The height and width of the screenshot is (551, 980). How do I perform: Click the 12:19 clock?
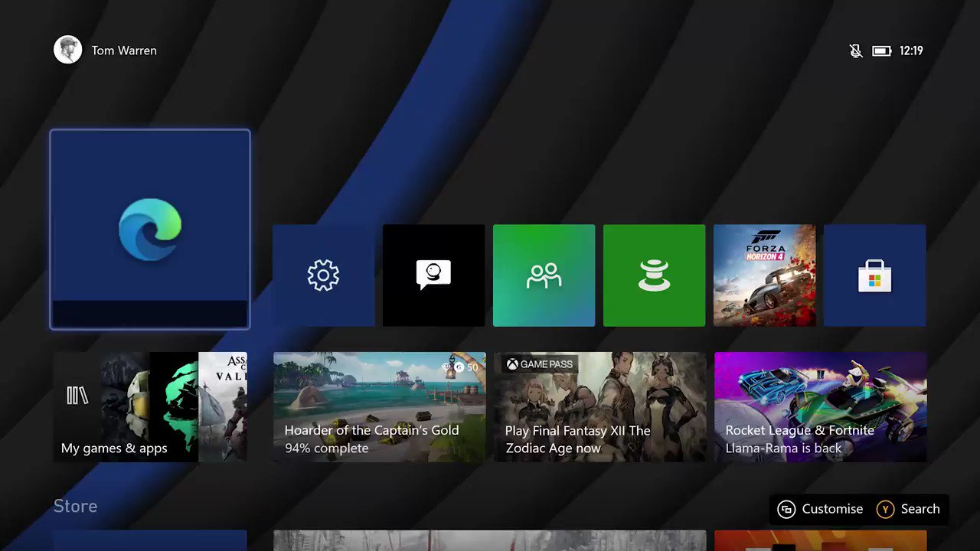point(911,51)
